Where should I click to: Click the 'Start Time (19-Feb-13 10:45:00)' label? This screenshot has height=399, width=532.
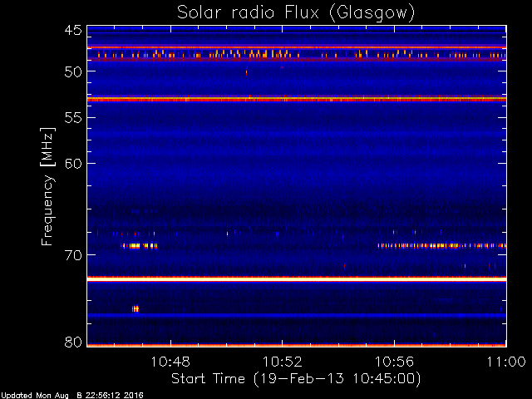point(296,379)
